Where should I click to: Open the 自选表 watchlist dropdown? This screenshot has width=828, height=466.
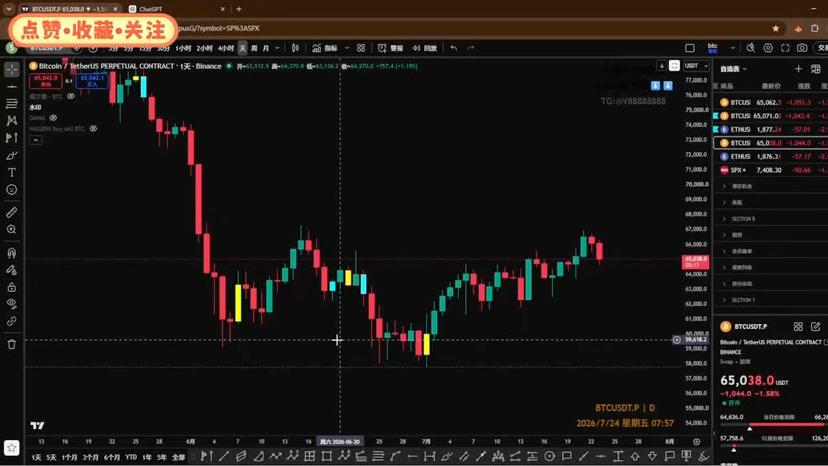click(733, 69)
